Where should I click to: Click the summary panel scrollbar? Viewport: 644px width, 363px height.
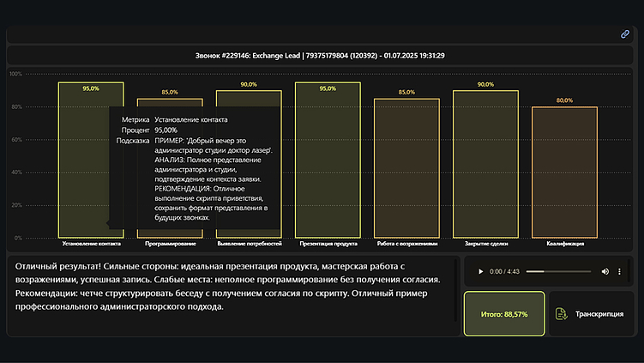(x=455, y=290)
